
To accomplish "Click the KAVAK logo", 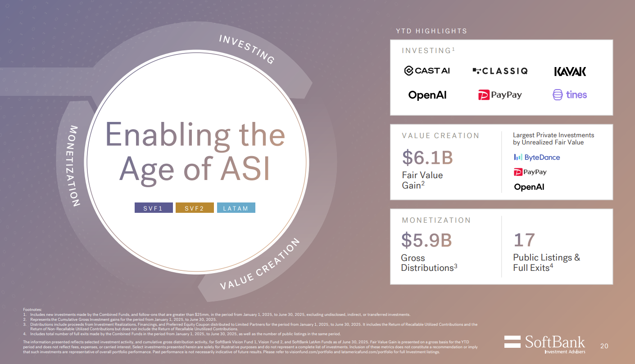I will [x=570, y=71].
